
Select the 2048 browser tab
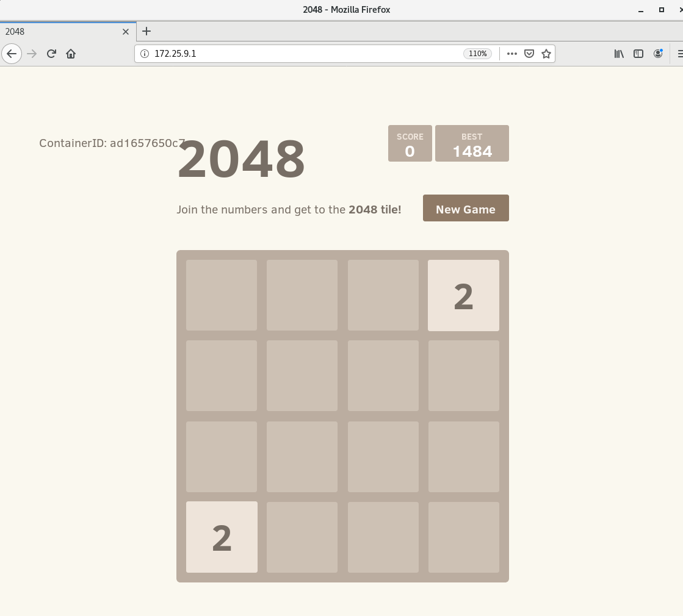(68, 31)
